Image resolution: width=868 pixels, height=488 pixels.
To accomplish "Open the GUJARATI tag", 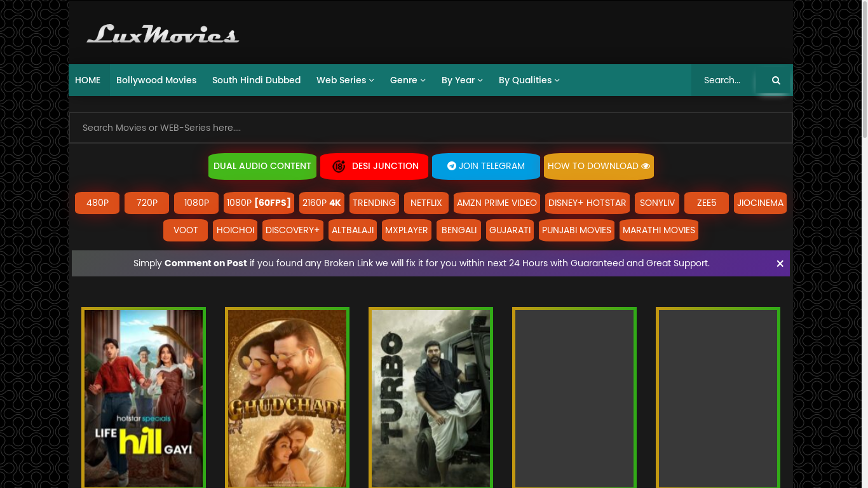I will pos(510,230).
